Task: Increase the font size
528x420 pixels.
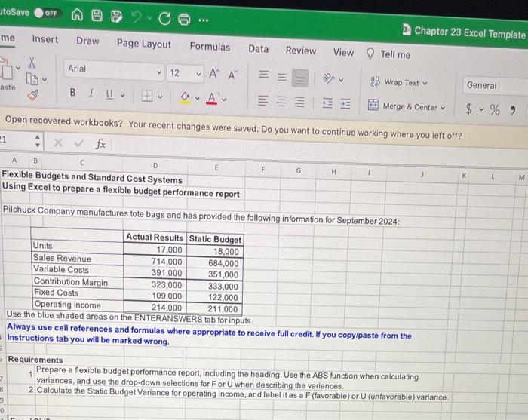Action: tap(214, 74)
